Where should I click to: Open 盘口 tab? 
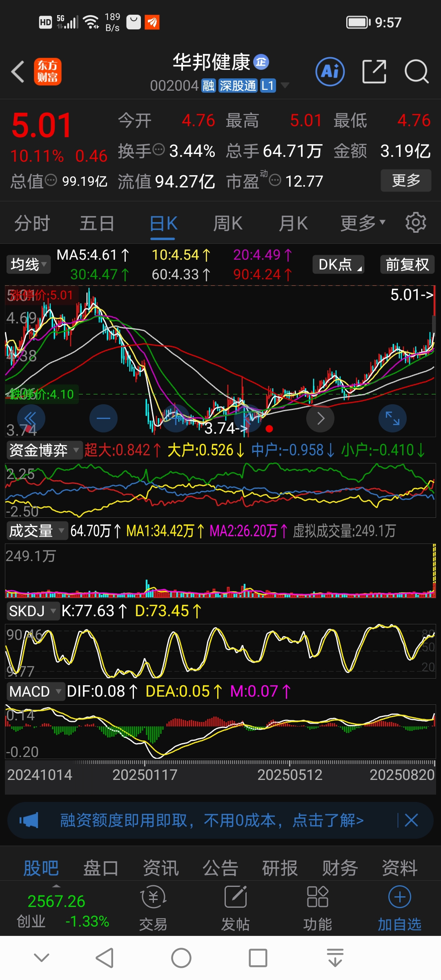pyautogui.click(x=101, y=868)
